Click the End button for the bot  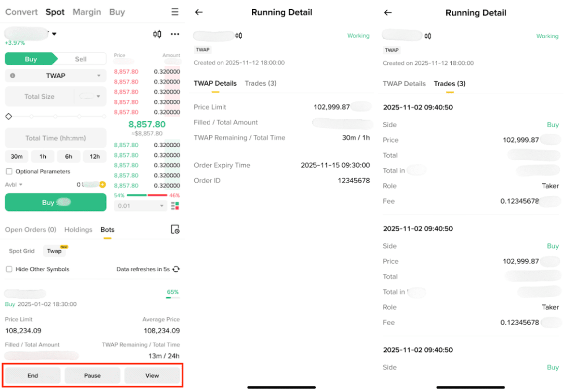(32, 376)
